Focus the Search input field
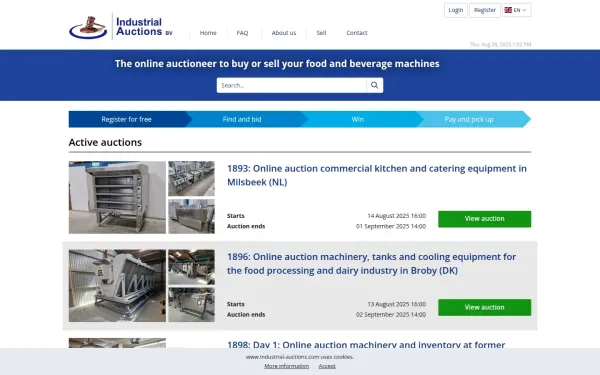 click(x=292, y=85)
